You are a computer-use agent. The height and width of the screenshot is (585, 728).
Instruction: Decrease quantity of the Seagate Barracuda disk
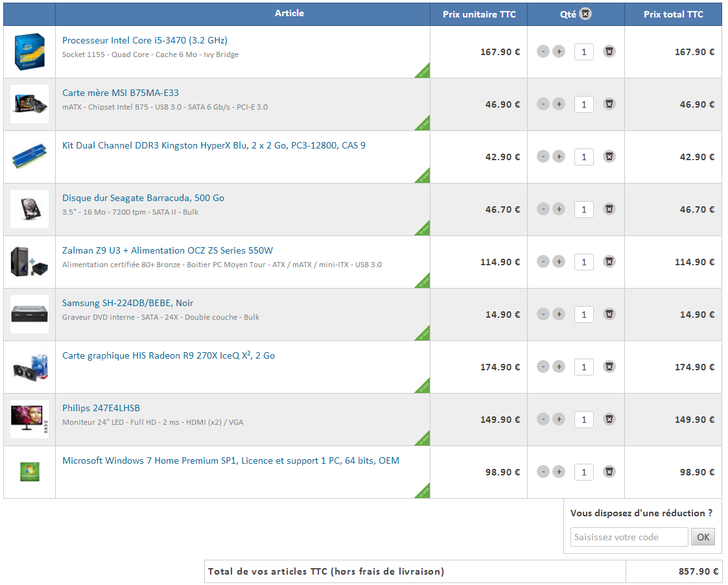coord(543,209)
